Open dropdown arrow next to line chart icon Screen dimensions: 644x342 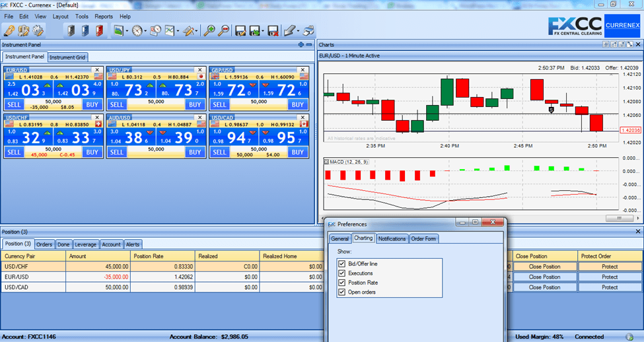(x=178, y=31)
